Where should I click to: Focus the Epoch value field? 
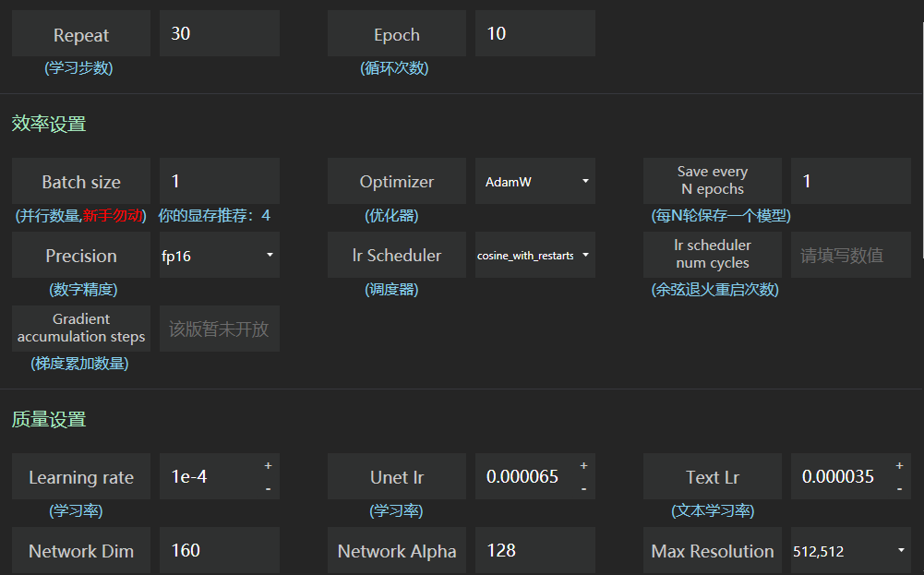(534, 34)
